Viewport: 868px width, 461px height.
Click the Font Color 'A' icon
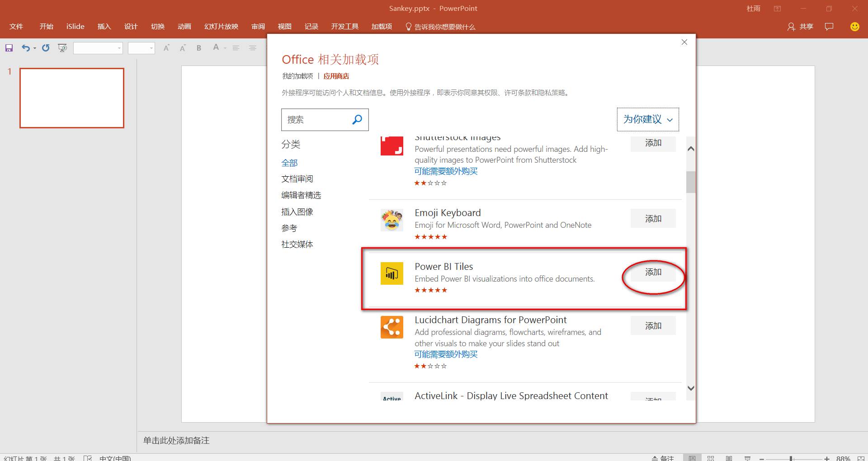tap(216, 47)
